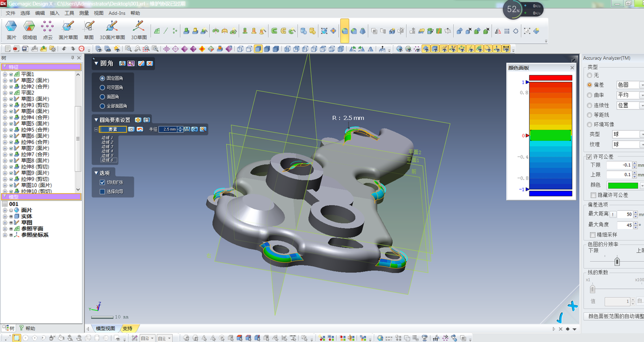Image resolution: width=644 pixels, height=342 pixels.
Task: Select the 可变圆角 radio option
Action: (102, 87)
